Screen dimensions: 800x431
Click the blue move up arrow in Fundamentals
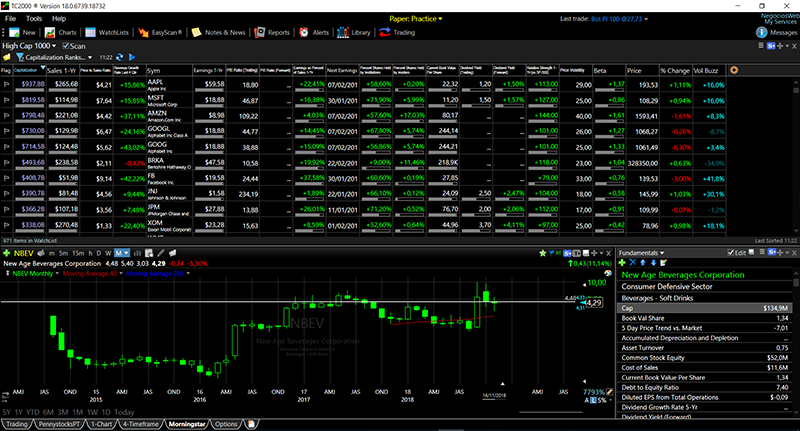click(643, 263)
